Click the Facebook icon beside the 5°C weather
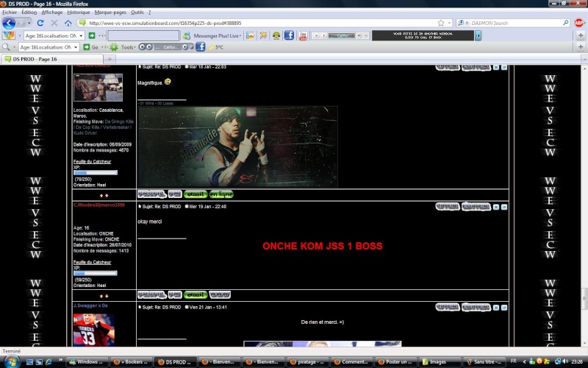The height and width of the screenshot is (368, 588). (x=200, y=47)
